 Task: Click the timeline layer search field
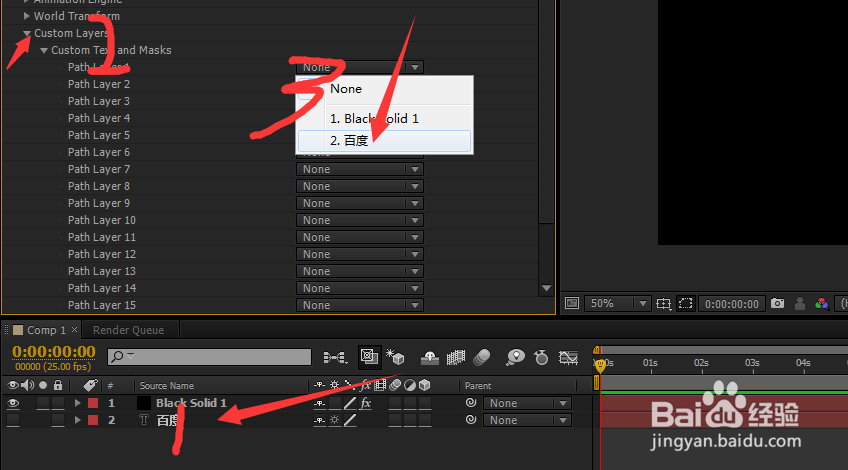[209, 356]
